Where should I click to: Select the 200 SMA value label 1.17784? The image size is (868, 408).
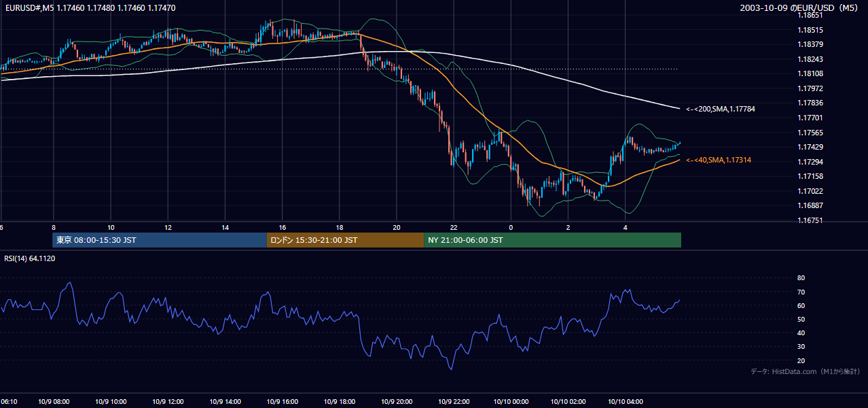click(721, 109)
